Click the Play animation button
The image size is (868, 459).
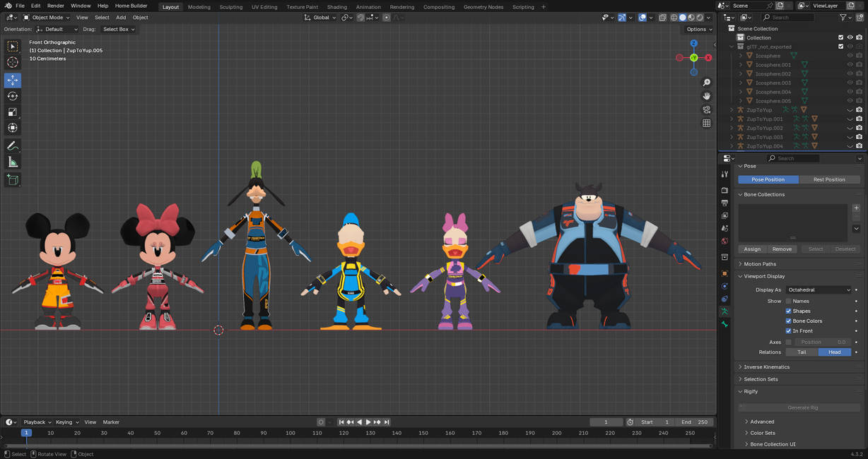[368, 422]
